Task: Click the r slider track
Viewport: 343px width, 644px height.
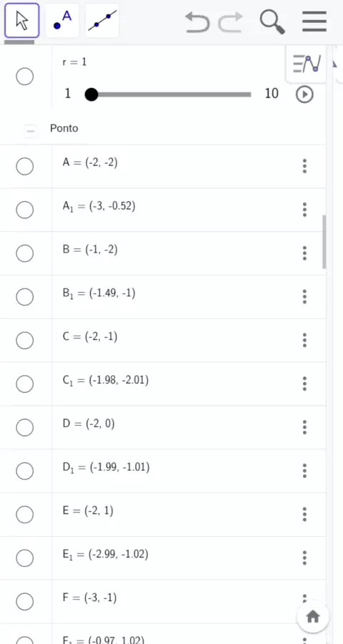Action: tap(171, 94)
